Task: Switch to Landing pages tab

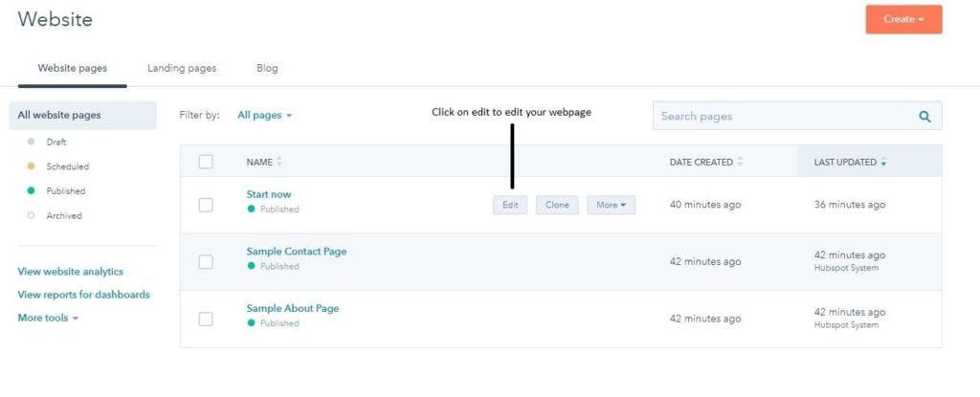Action: coord(182,68)
